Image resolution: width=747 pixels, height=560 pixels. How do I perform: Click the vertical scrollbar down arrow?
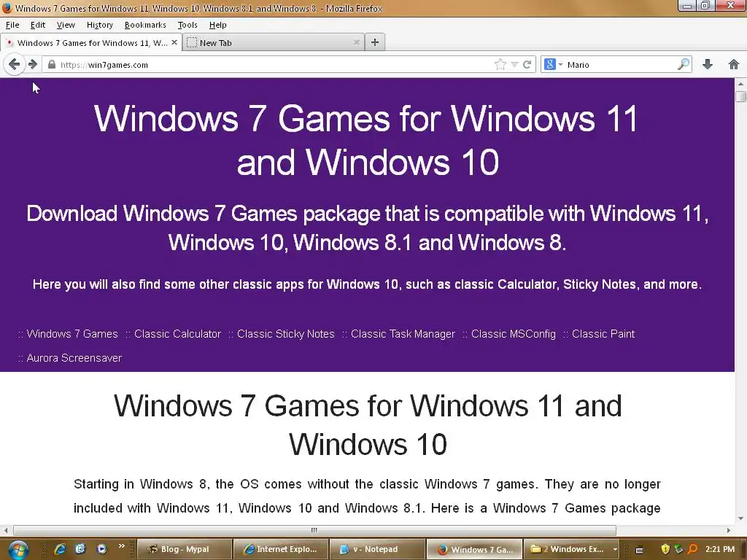click(x=740, y=518)
